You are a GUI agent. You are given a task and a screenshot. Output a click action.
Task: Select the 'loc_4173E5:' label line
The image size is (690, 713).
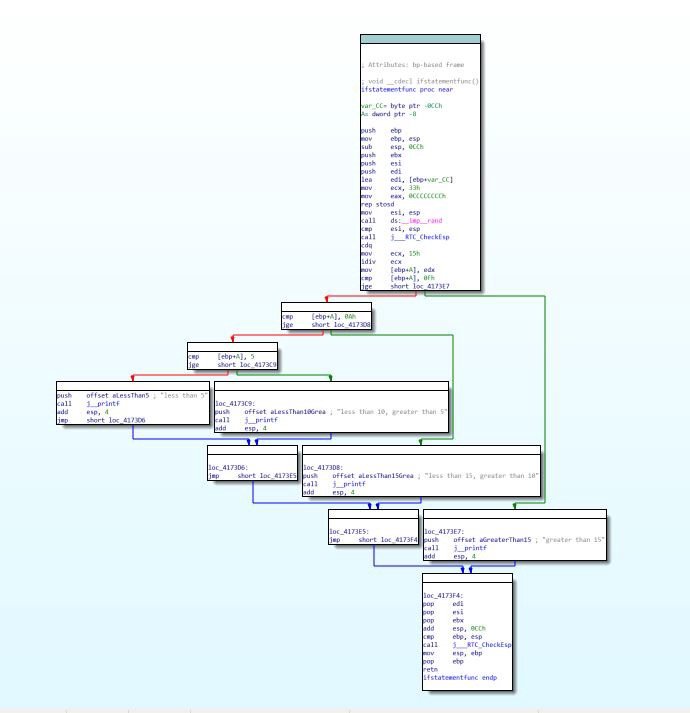point(349,532)
